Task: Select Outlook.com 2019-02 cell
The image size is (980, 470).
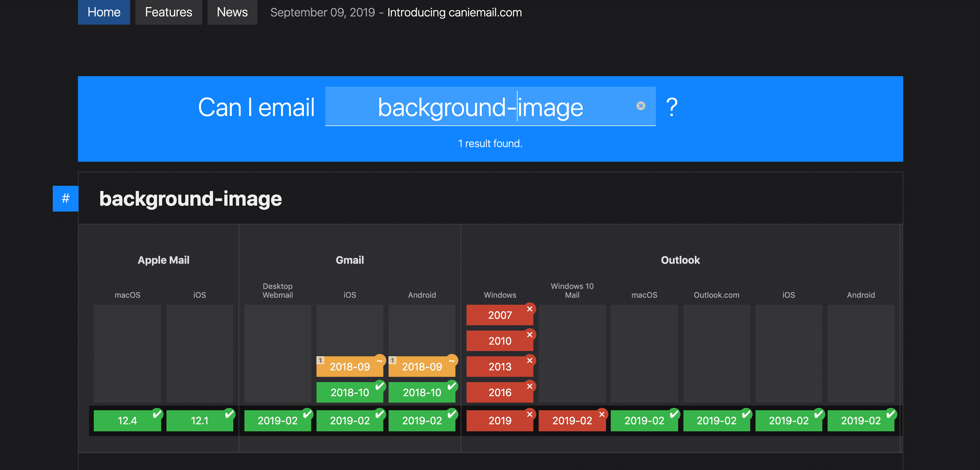Action: pos(717,420)
